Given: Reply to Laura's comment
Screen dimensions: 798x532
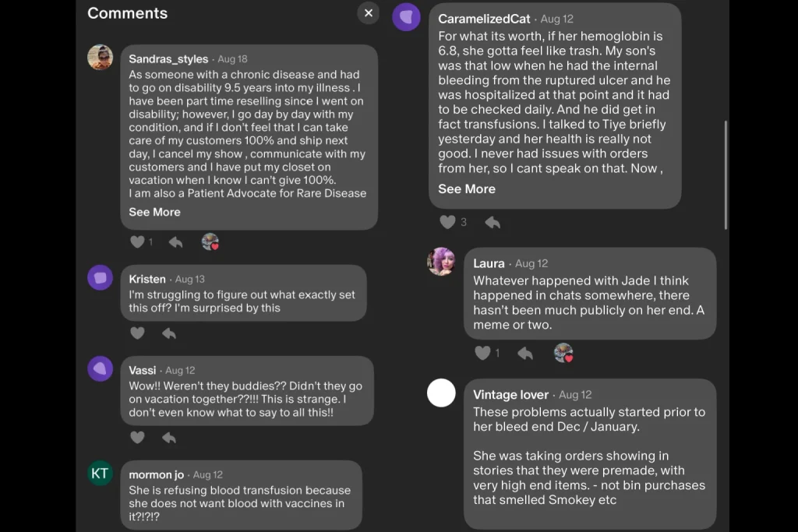Looking at the screenshot, I should 525,353.
